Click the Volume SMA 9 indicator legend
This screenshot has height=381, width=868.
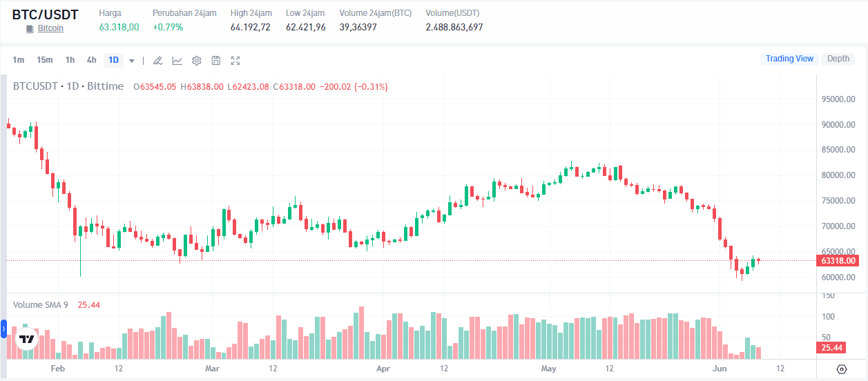point(41,304)
